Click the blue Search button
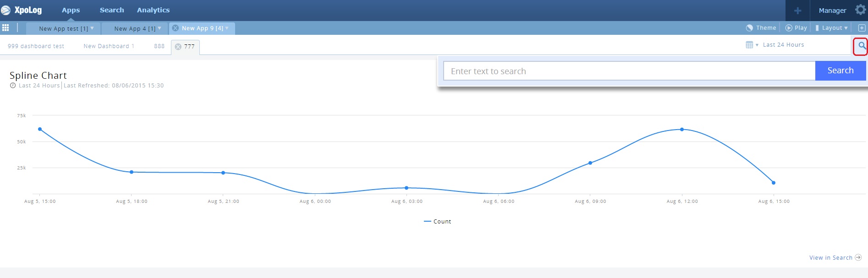The image size is (868, 278). 840,71
